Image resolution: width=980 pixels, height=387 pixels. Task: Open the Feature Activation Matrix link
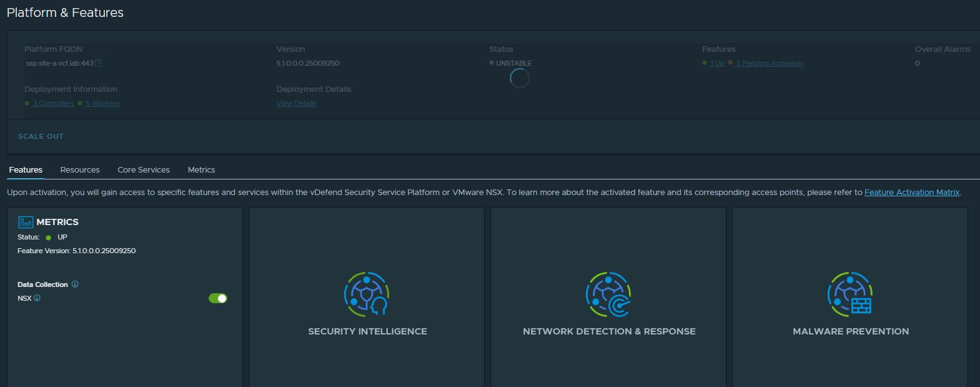point(911,193)
